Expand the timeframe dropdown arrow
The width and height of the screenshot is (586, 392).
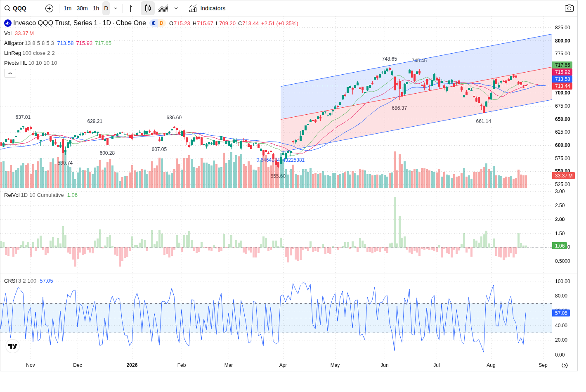pos(116,8)
